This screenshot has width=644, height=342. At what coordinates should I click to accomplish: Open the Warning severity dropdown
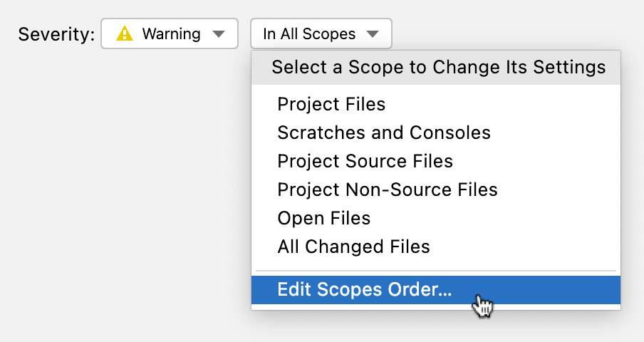tap(170, 33)
